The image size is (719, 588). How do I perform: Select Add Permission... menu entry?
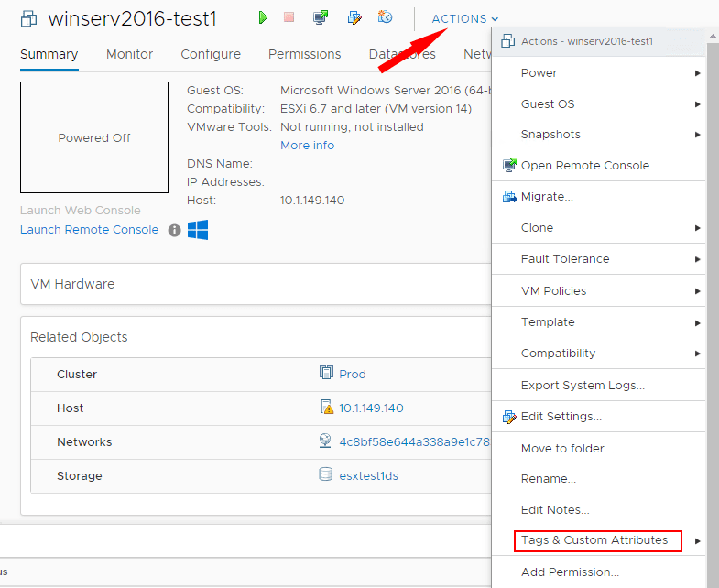tap(598, 572)
